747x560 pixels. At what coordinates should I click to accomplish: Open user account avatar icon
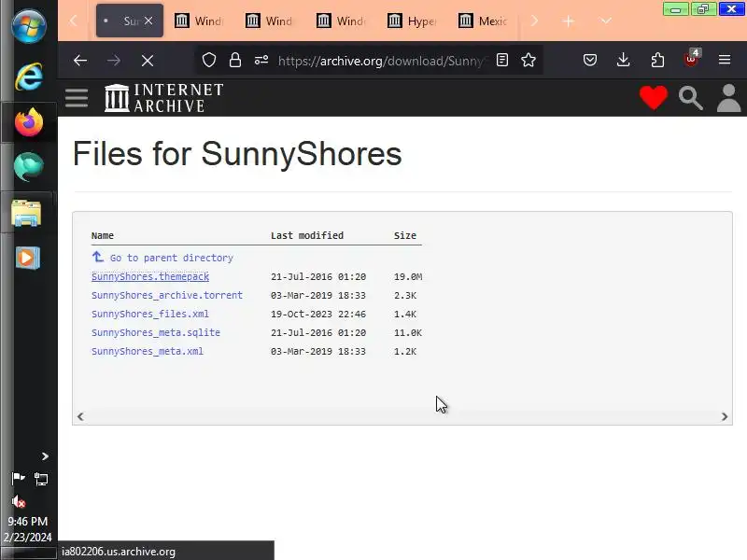pos(728,98)
